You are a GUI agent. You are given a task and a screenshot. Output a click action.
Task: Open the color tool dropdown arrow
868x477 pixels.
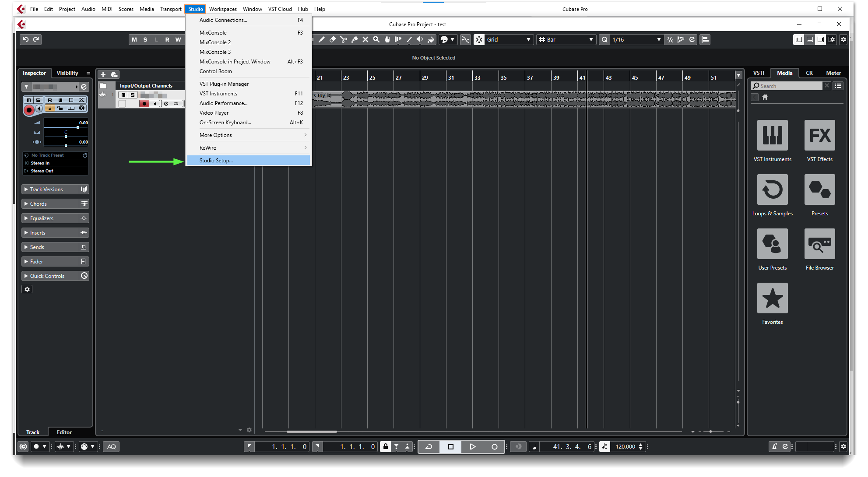[452, 40]
